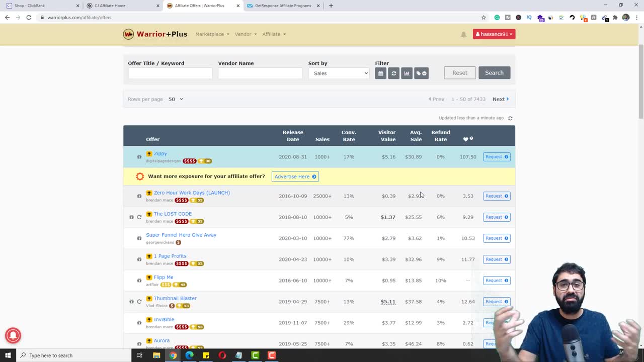
Task: Open the Inviible offer link
Action: pos(164,319)
